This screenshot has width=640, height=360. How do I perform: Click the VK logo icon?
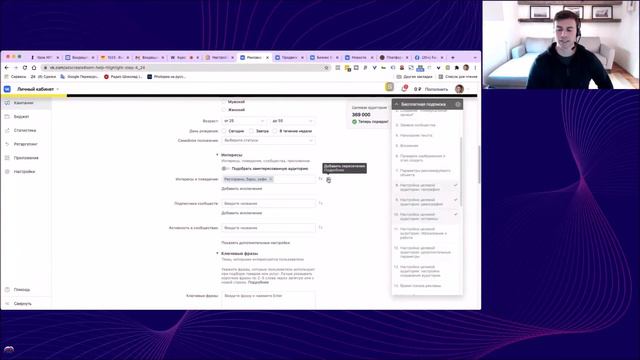pyautogui.click(x=7, y=89)
